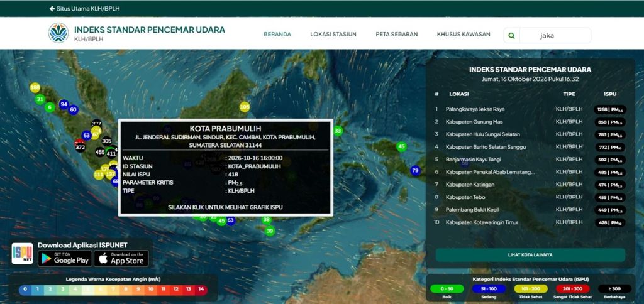Select the Palangkaraya Jekan Raya row
This screenshot has width=644, height=304.
pyautogui.click(x=530, y=109)
